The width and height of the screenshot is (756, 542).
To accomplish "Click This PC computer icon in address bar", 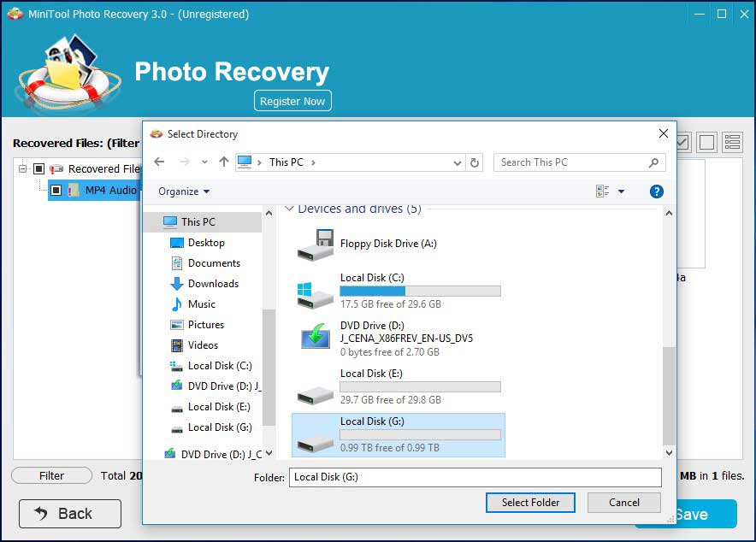I will 245,162.
